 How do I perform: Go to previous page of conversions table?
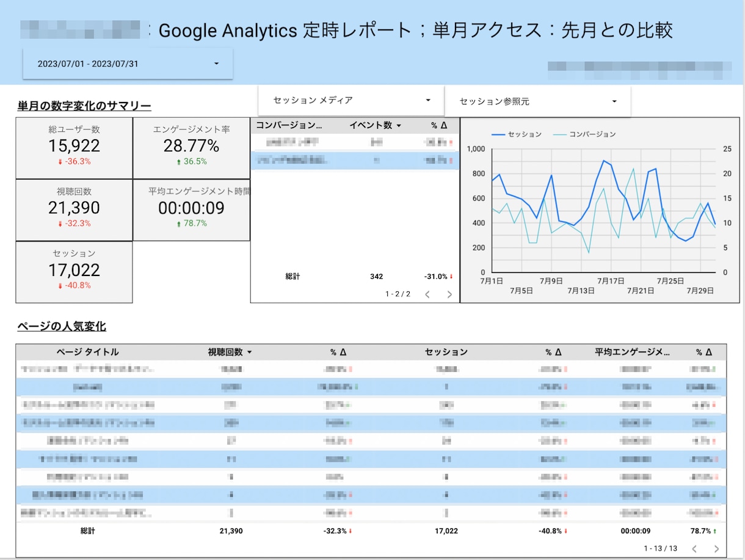click(x=427, y=294)
